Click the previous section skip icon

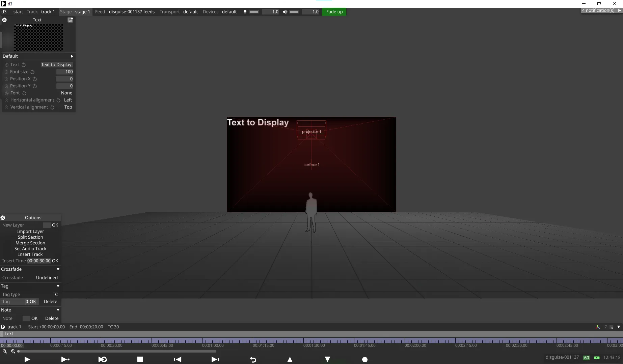[178, 360]
